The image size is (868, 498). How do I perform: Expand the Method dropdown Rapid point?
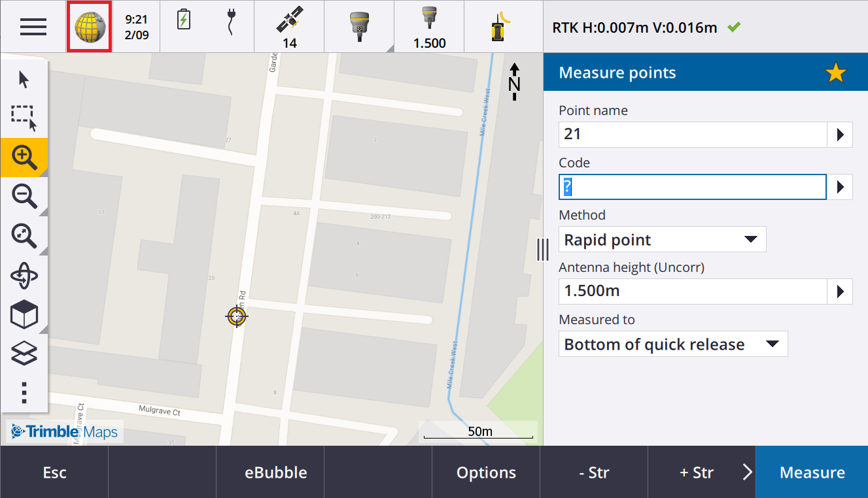pyautogui.click(x=662, y=239)
